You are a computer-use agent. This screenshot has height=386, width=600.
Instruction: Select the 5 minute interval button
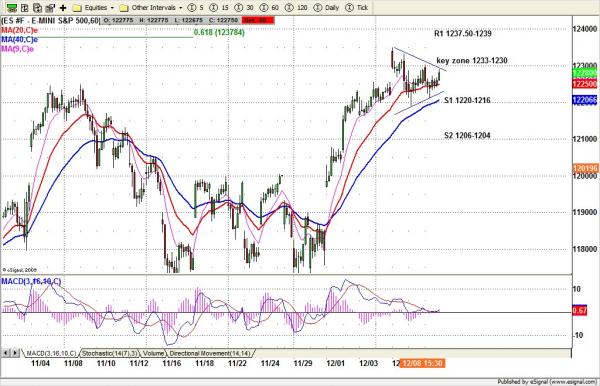tap(196, 8)
